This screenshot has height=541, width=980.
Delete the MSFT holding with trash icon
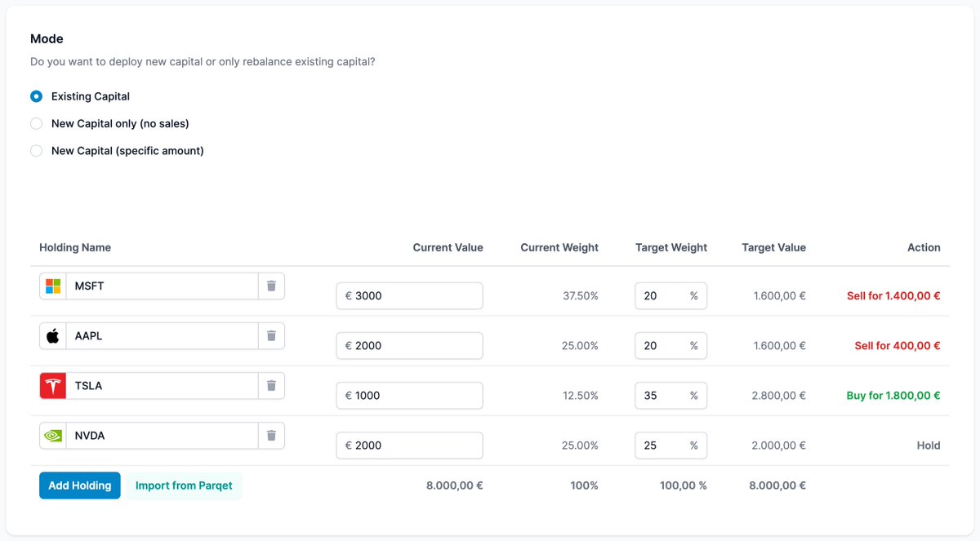pyautogui.click(x=271, y=286)
